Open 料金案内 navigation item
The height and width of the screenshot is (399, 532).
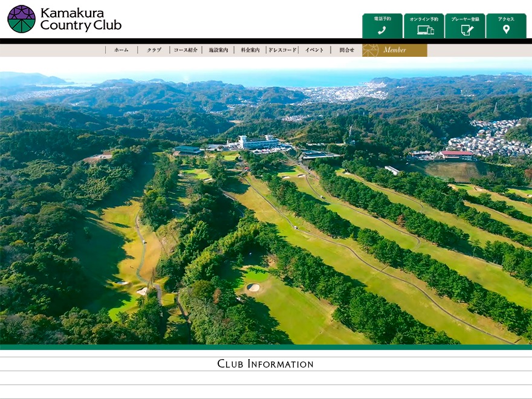point(250,50)
